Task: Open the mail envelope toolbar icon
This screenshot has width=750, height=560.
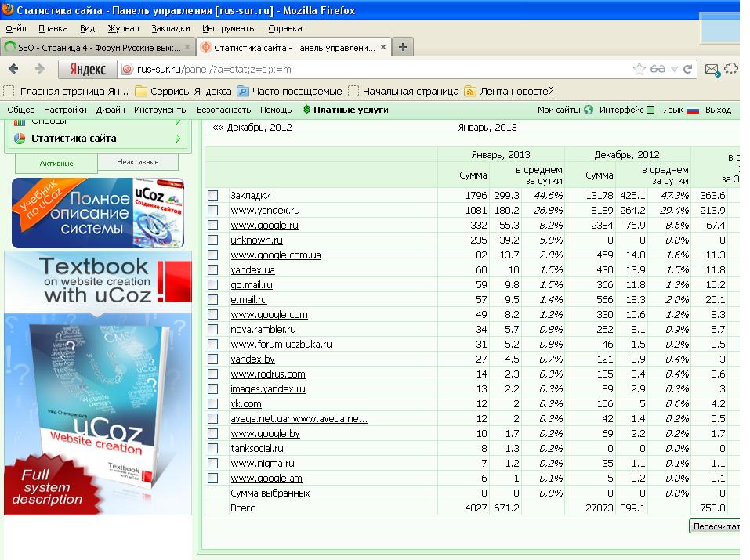Action: pyautogui.click(x=712, y=70)
